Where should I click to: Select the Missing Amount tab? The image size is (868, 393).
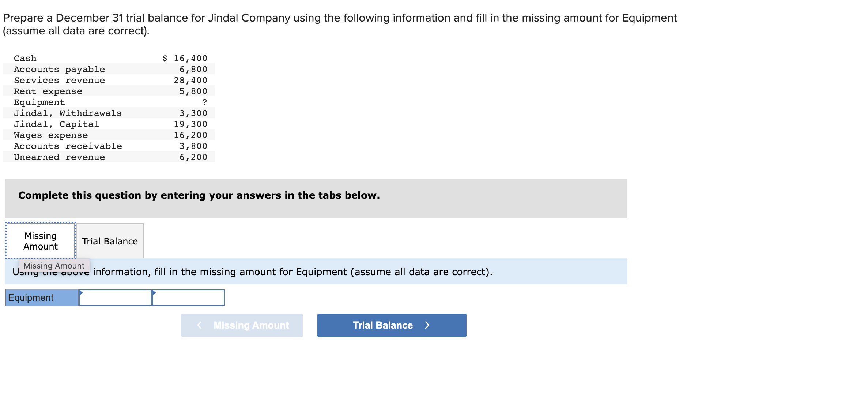click(40, 241)
